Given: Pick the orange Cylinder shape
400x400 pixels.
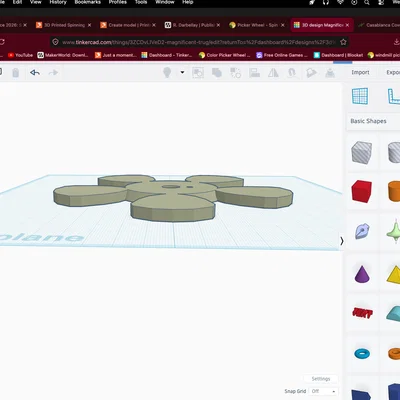Looking at the screenshot, I should pyautogui.click(x=394, y=191).
